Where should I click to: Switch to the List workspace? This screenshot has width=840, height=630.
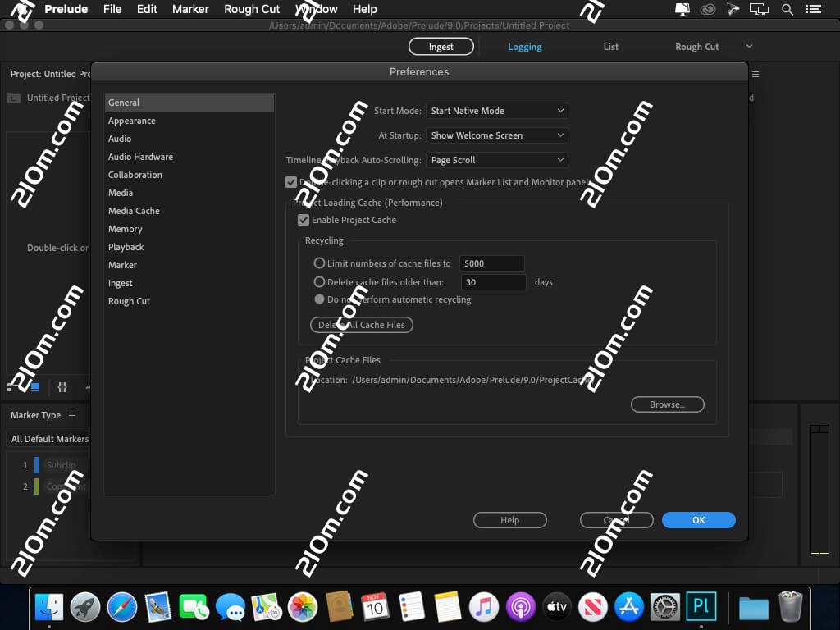(x=610, y=47)
